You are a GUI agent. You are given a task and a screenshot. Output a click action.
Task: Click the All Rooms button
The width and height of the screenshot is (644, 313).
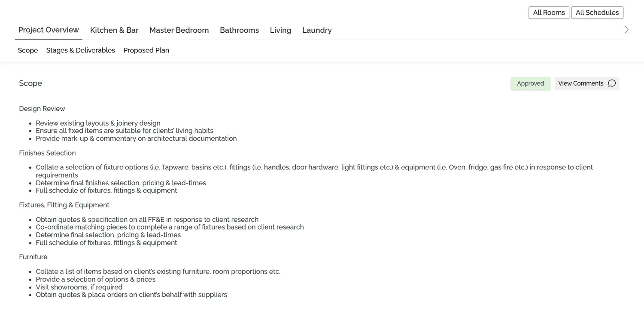(x=549, y=12)
